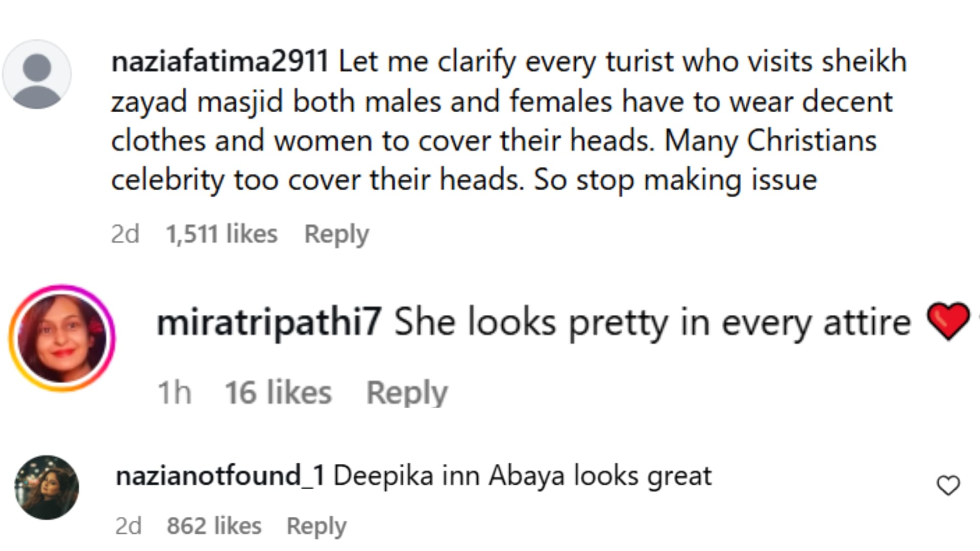Like the nazianotfound_1 comment with heart icon

click(x=948, y=485)
